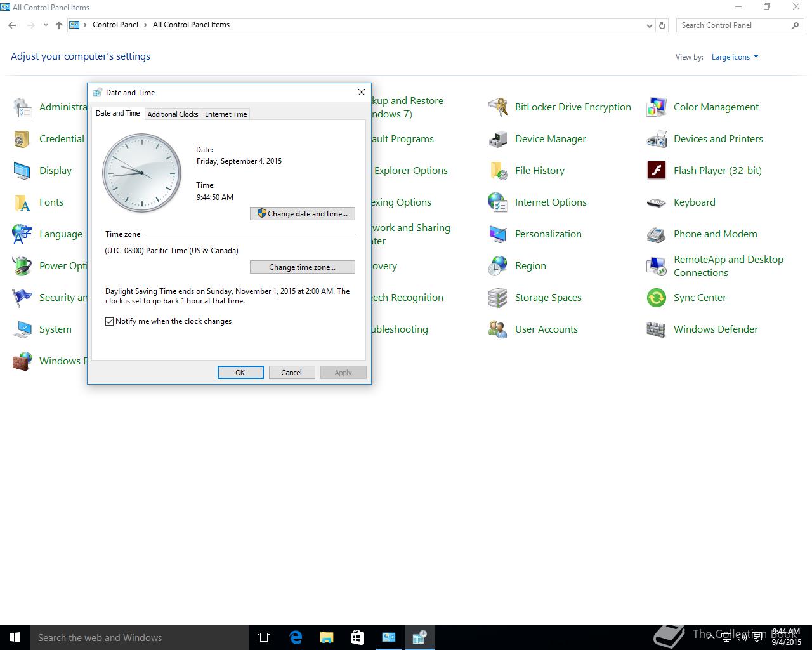Viewport: 812px width, 650px height.
Task: Open the Internet Options globe icon
Action: [x=498, y=202]
